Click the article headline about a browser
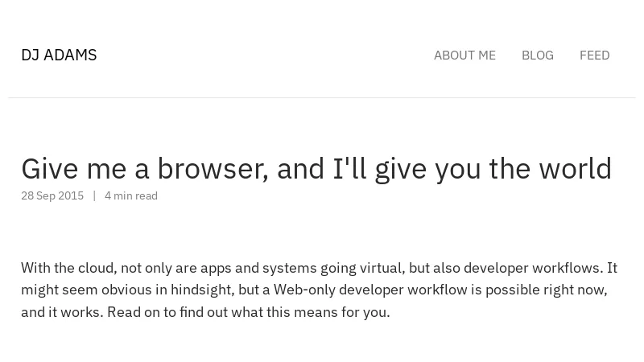644x362 pixels. coord(316,169)
